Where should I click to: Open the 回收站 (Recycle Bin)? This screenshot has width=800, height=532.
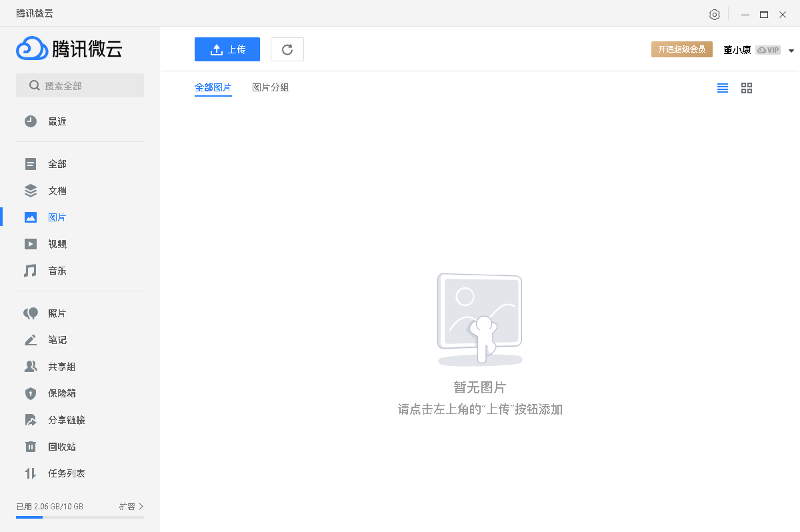pos(57,446)
